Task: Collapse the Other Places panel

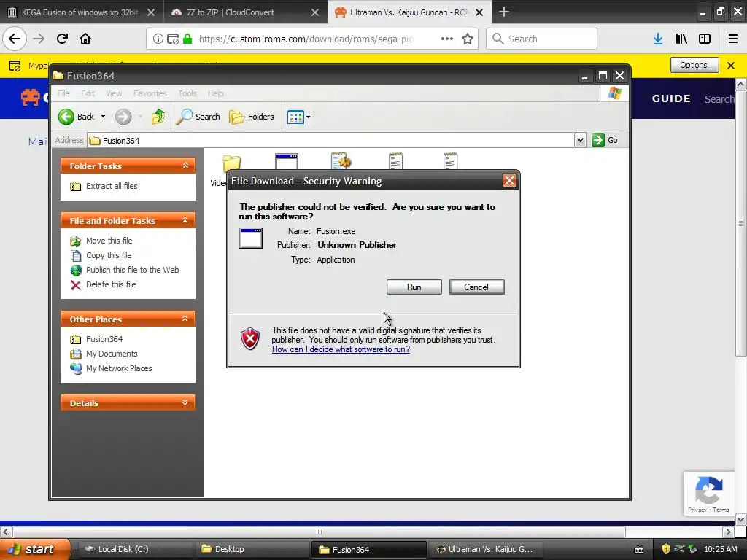Action: (x=185, y=319)
